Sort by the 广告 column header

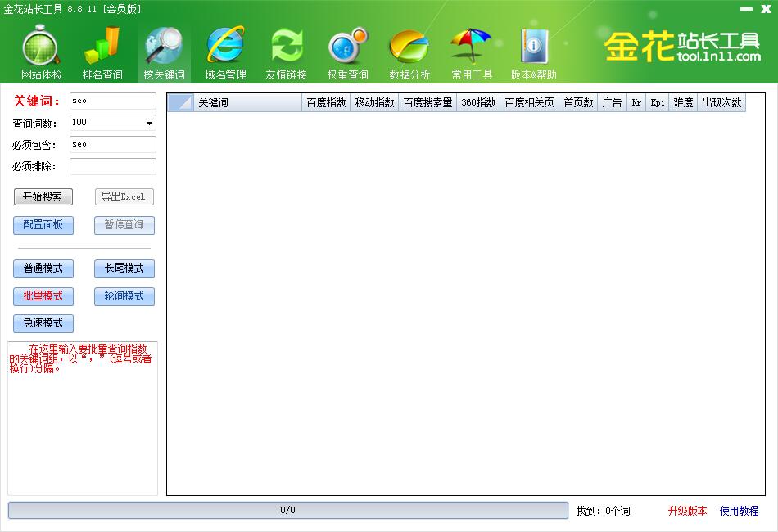pyautogui.click(x=613, y=102)
